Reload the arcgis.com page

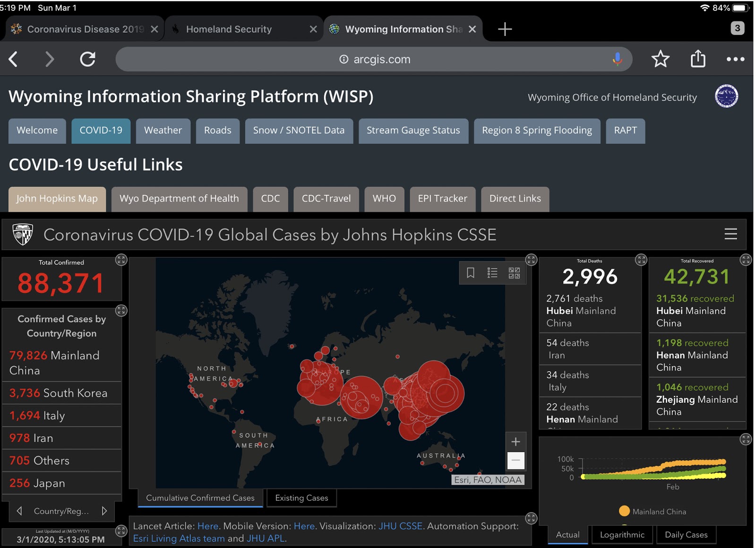88,59
